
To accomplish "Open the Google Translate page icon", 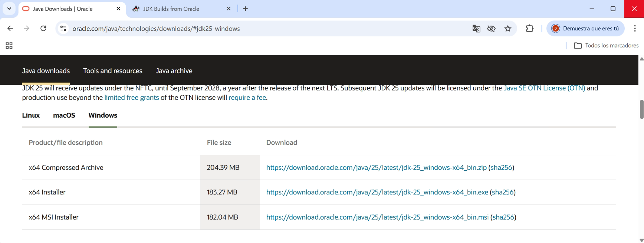I will click(476, 29).
